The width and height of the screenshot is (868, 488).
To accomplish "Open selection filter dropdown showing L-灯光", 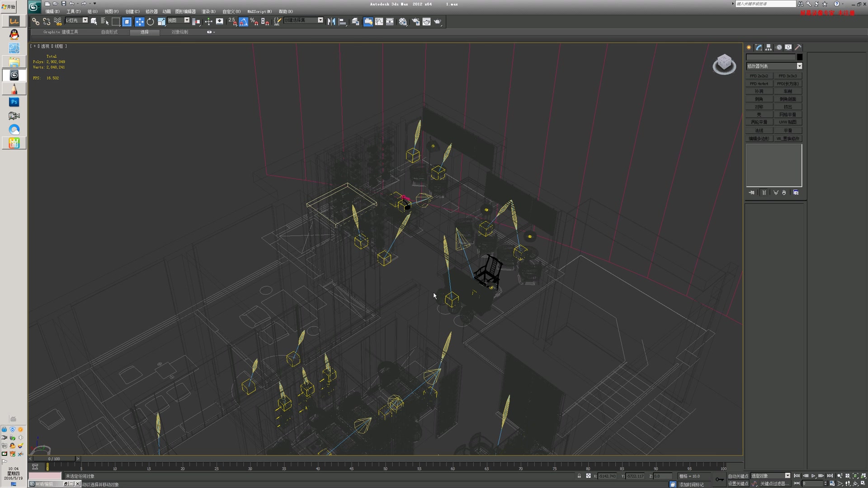I will coord(76,20).
